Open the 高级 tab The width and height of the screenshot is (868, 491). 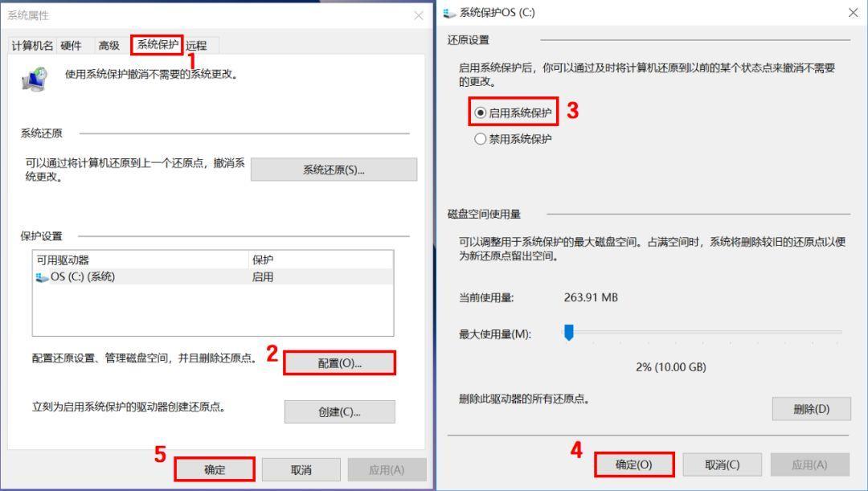(x=109, y=45)
